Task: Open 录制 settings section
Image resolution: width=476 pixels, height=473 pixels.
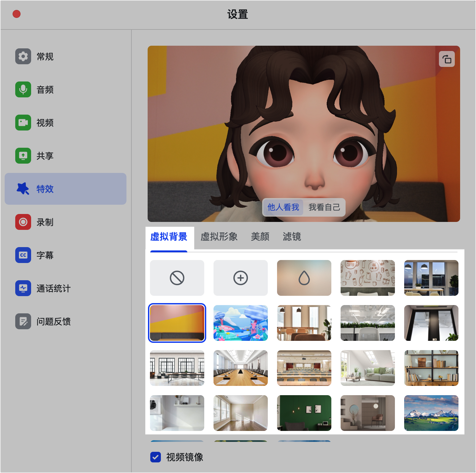Action: 66,222
